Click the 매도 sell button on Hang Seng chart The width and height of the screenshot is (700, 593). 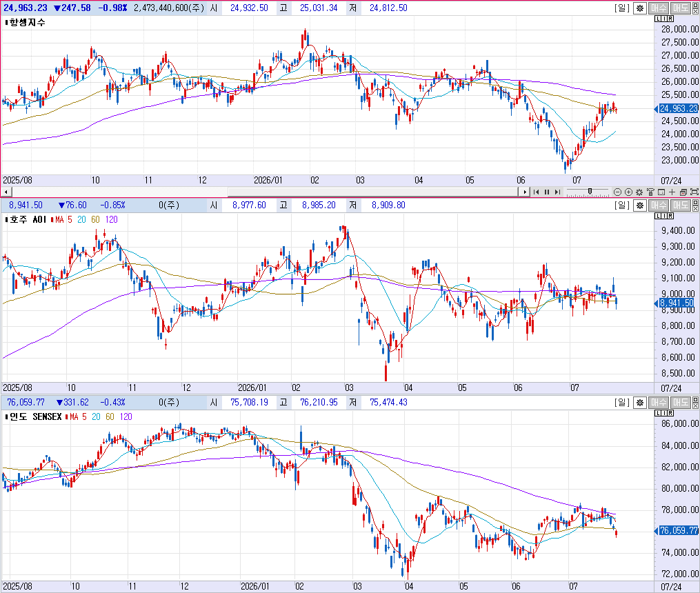pos(681,8)
